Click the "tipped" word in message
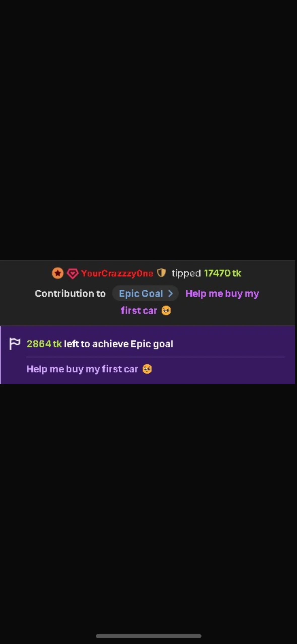Screen dimensions: 297x644 coord(186,274)
